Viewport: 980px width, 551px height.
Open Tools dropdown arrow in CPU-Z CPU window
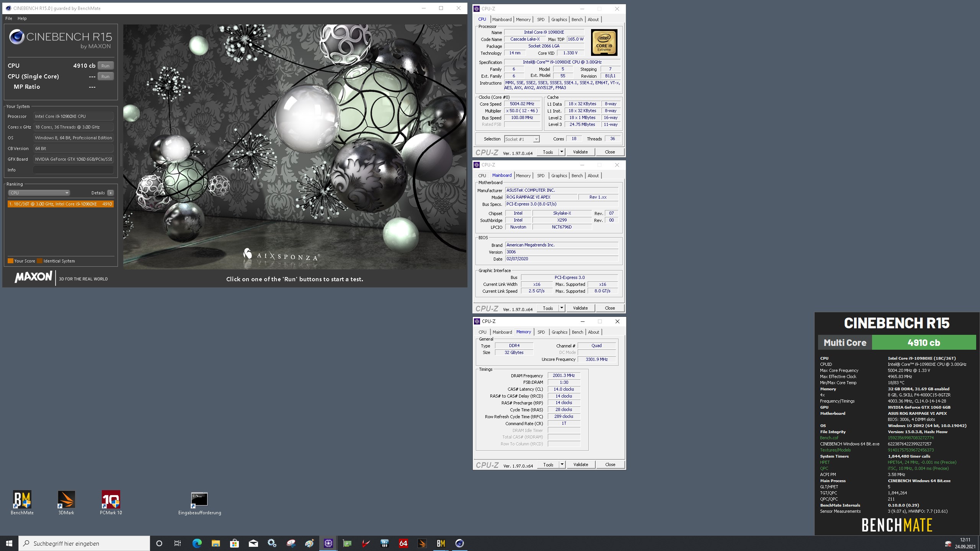tap(562, 152)
